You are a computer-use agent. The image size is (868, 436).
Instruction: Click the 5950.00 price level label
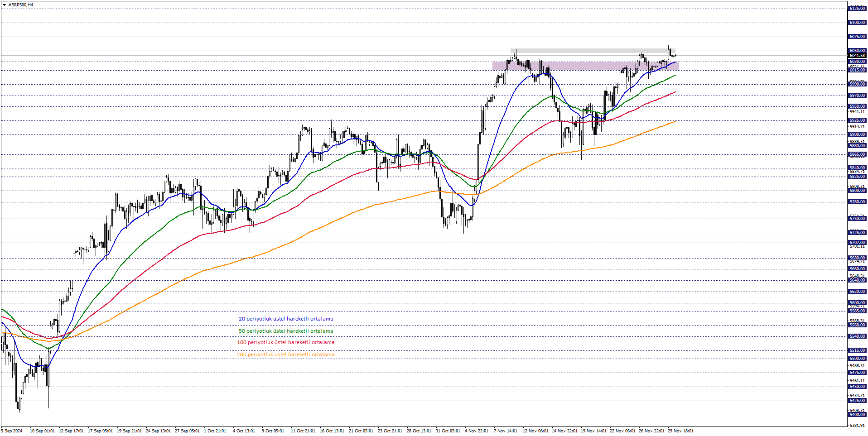tap(857, 106)
